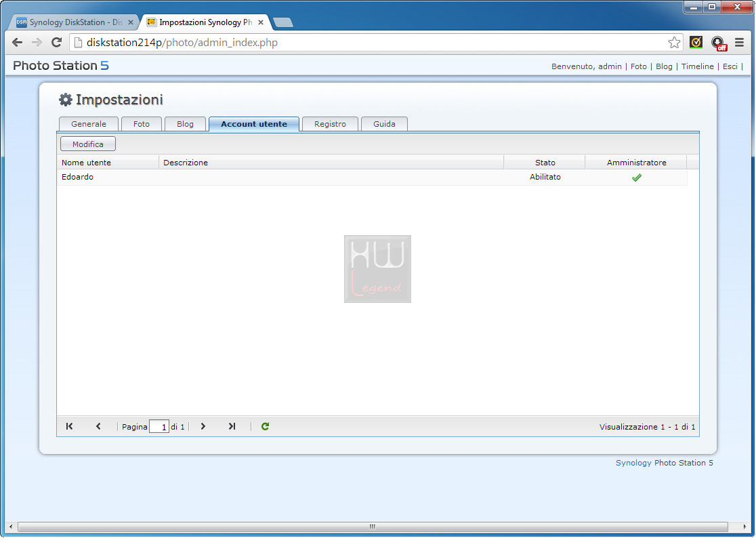Click the browser forward arrow
Image resolution: width=756 pixels, height=538 pixels.
pos(37,43)
